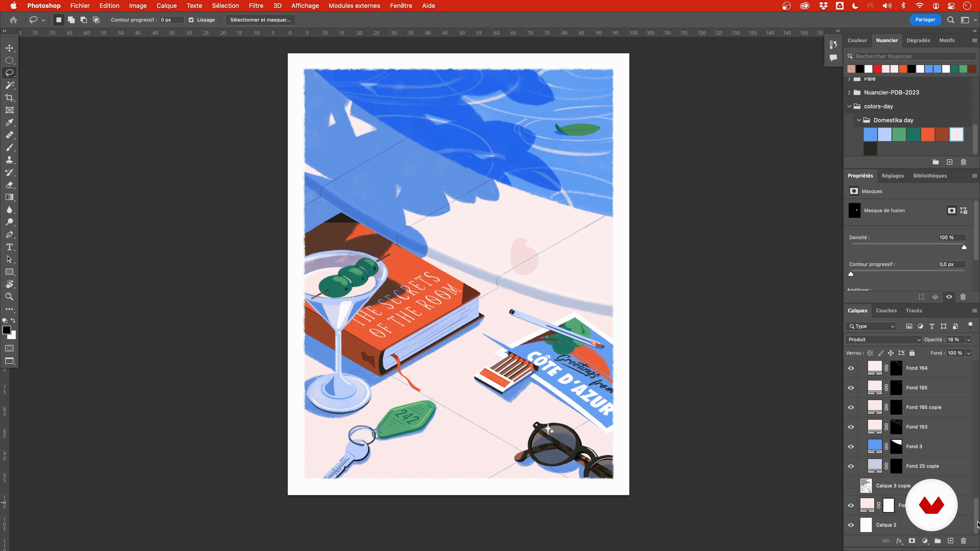The width and height of the screenshot is (980, 551).
Task: Select the Path Selection tool
Action: 9,259
